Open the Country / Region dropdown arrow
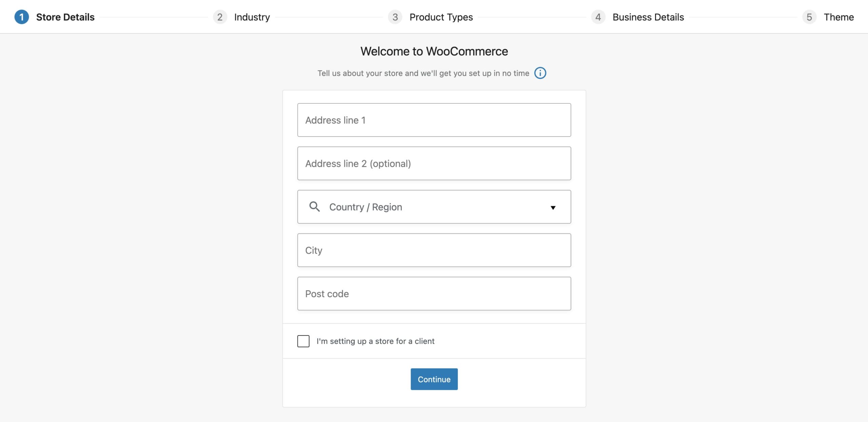The width and height of the screenshot is (868, 422). (x=553, y=207)
